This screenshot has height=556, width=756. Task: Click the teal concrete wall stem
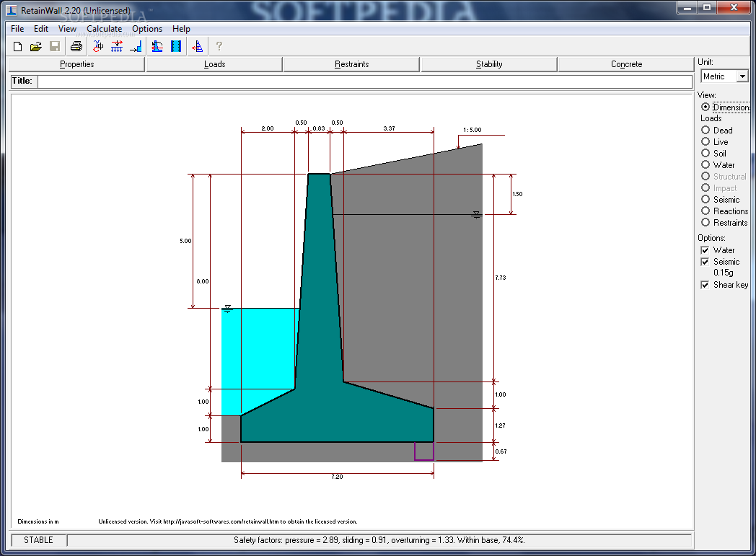319,289
